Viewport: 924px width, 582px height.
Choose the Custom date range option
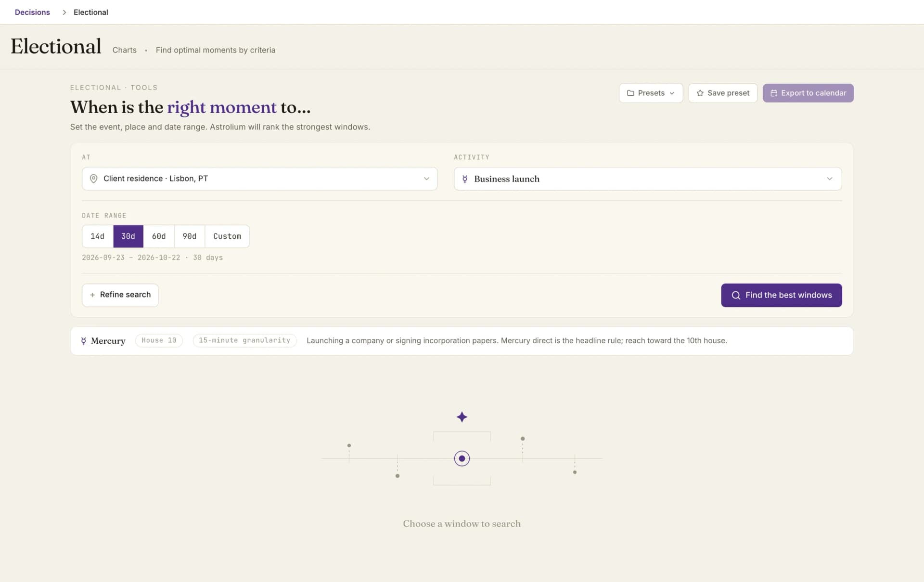(227, 236)
